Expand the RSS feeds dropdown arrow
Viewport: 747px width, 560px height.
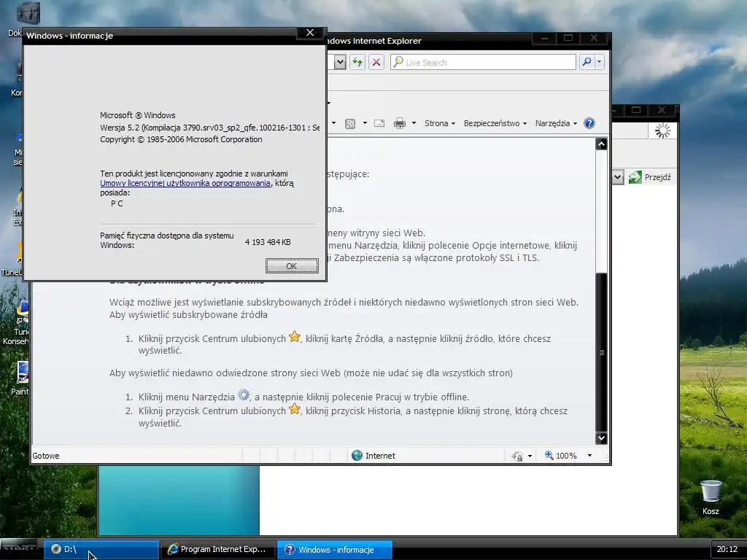(365, 123)
